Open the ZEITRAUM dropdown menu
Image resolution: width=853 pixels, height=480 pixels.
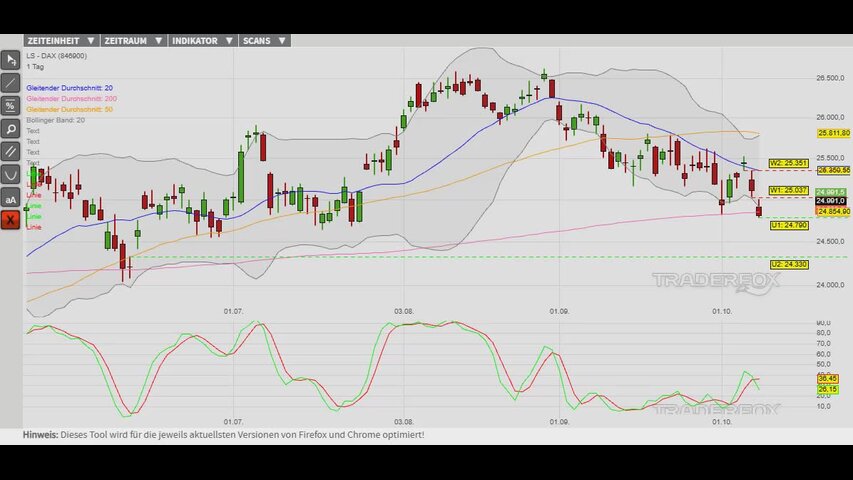tap(134, 41)
